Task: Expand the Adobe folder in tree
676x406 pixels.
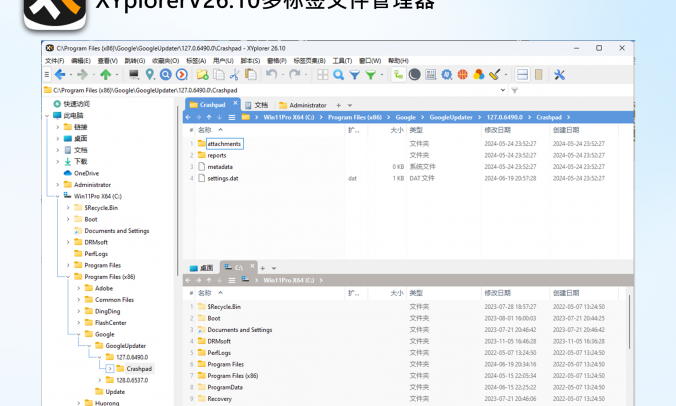Action: coord(78,288)
